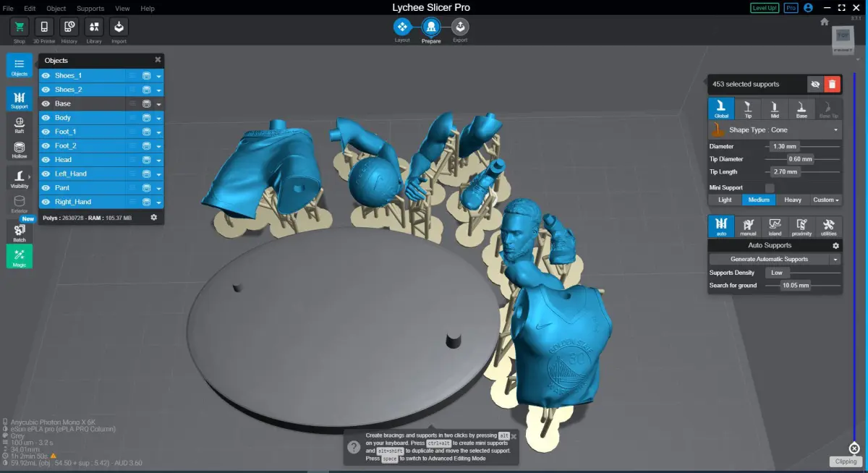Enable the Mini Support checkbox
This screenshot has height=473, width=868.
pyautogui.click(x=770, y=188)
